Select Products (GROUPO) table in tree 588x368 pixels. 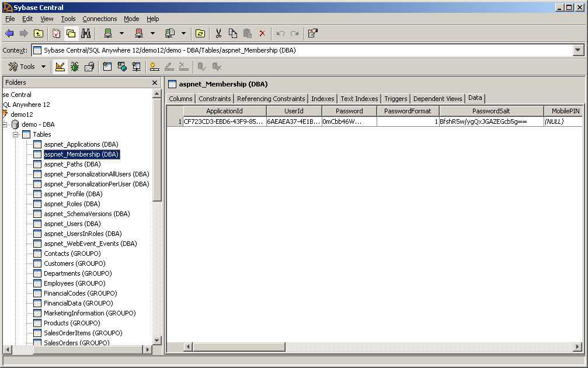(72, 324)
